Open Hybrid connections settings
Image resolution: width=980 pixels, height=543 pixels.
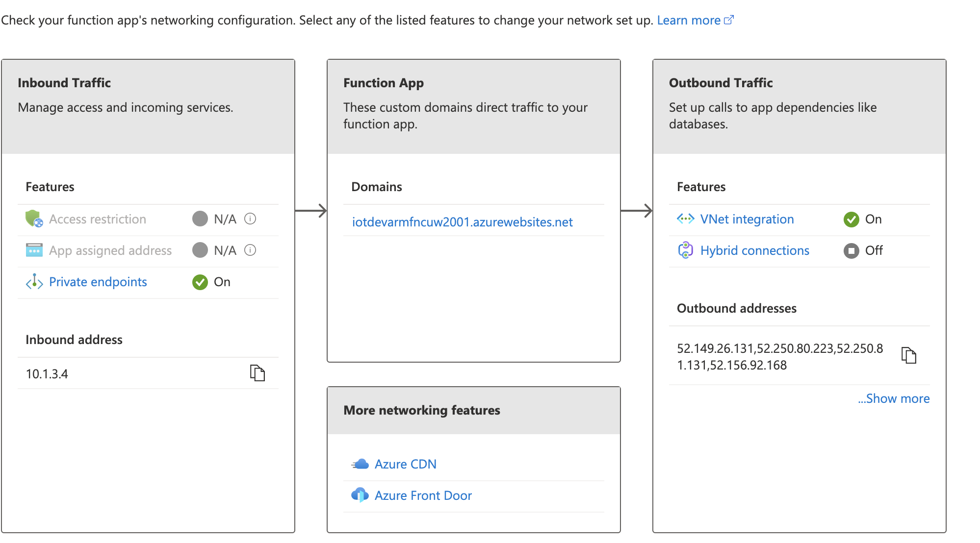point(754,250)
